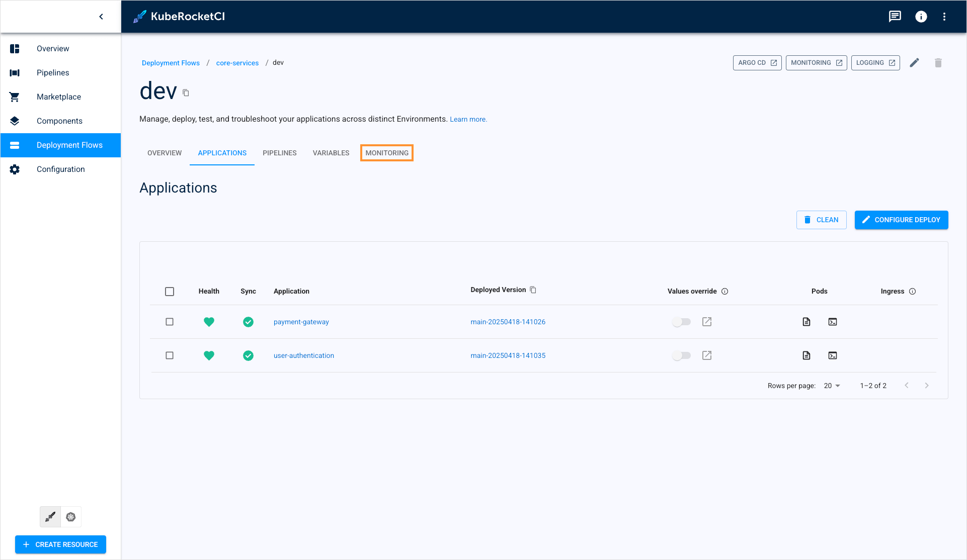
Task: Enable values override for user-authentication
Action: coord(682,355)
